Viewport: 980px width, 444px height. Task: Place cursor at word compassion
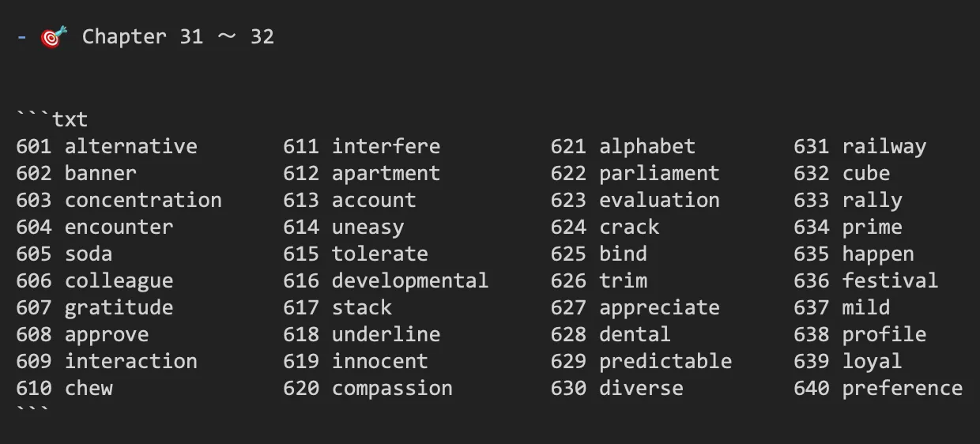(392, 388)
